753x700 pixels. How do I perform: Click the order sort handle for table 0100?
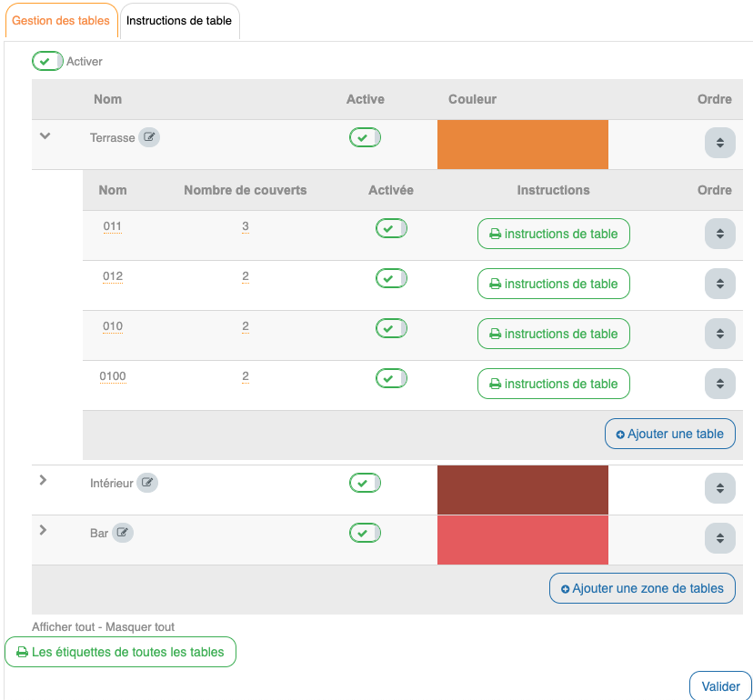coord(719,384)
